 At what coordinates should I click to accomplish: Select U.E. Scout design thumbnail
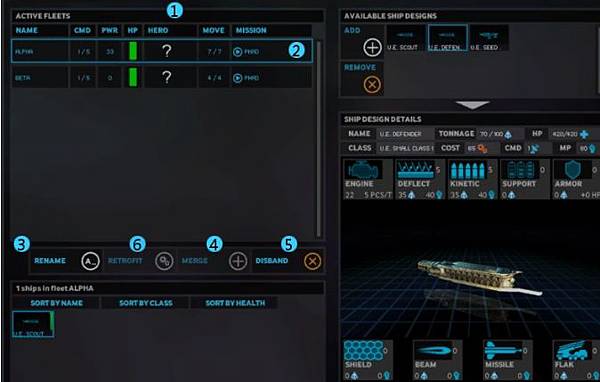coord(405,38)
